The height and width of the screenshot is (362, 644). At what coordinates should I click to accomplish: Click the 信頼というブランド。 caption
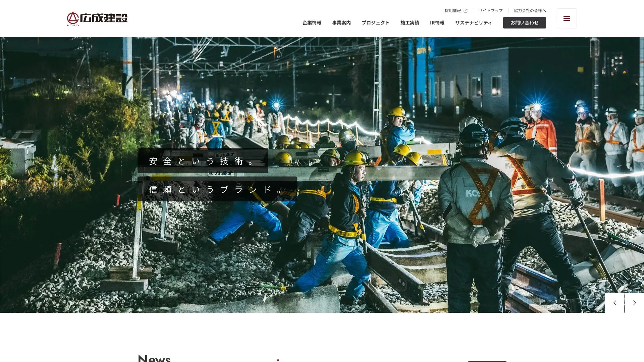pyautogui.click(x=217, y=189)
